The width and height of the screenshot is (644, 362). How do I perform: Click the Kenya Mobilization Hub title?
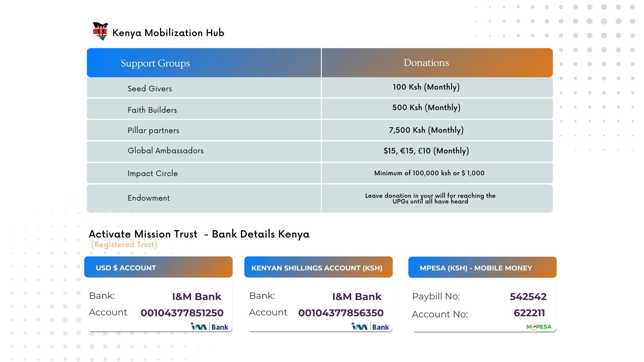point(168,33)
